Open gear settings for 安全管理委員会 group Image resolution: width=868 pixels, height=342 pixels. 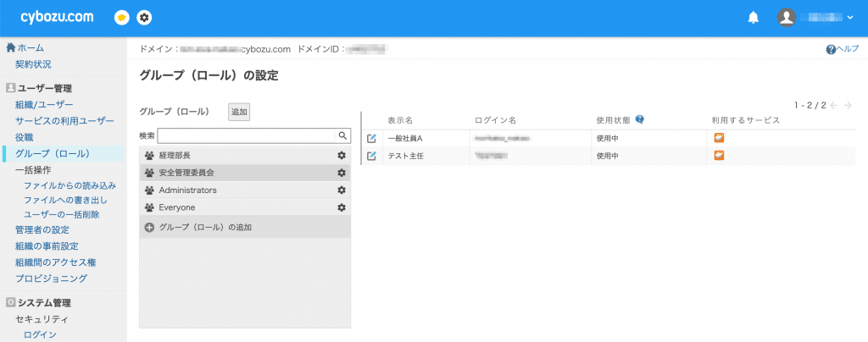[342, 173]
